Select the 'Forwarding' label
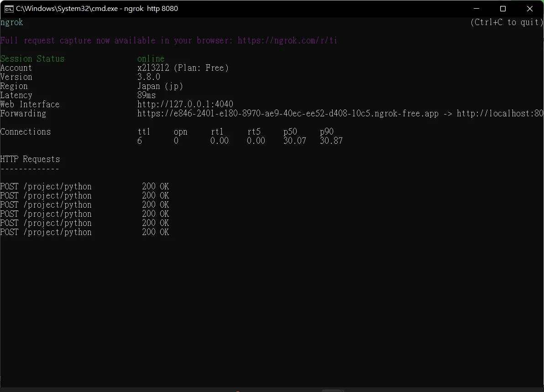 point(23,114)
